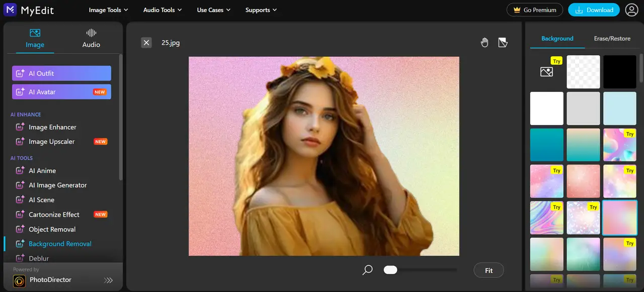Viewport: 644px width, 292px height.
Task: Open the Use Cases dropdown menu
Action: 213,10
